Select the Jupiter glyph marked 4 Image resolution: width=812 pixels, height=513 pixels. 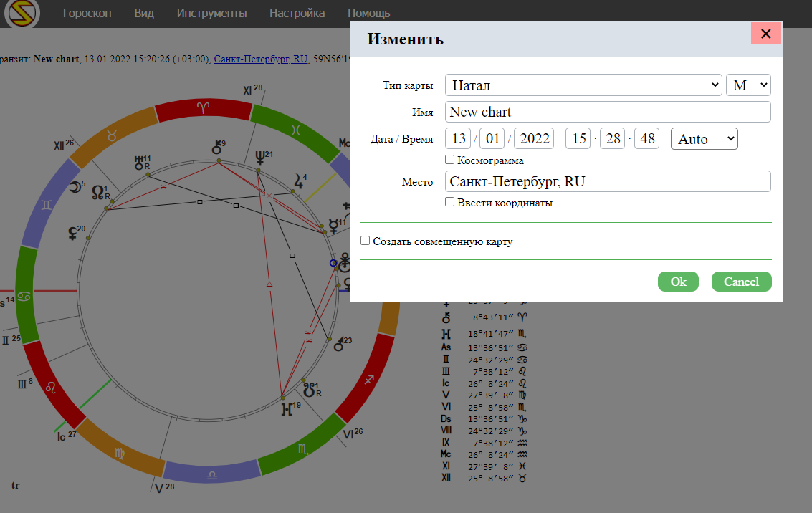tap(300, 181)
